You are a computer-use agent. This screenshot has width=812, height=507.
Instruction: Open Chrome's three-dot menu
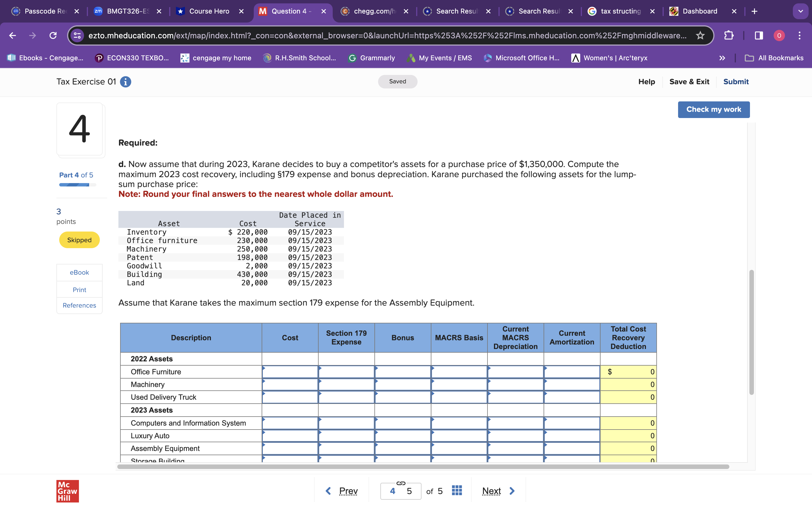tap(800, 35)
